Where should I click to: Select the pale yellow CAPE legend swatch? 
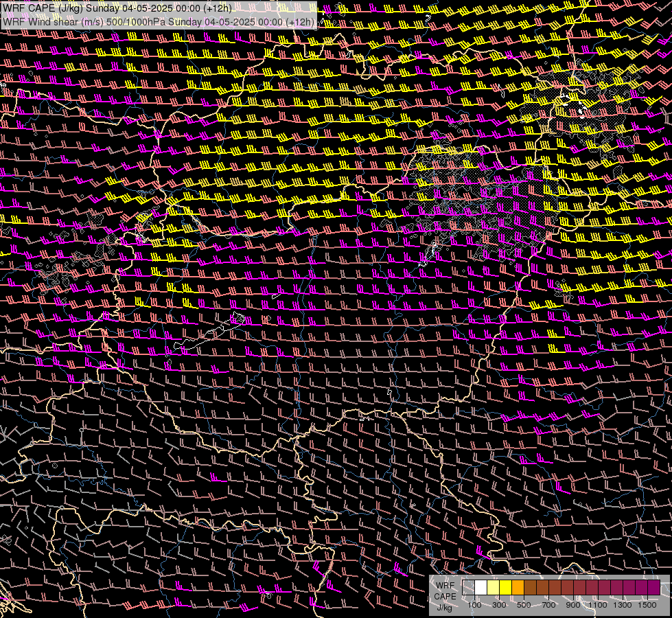coord(494,588)
